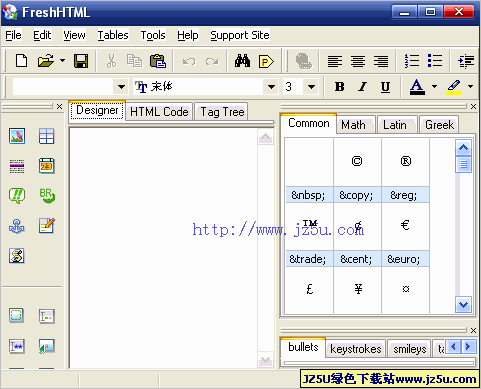481x389 pixels.
Task: Toggle italic formatting
Action: (363, 87)
